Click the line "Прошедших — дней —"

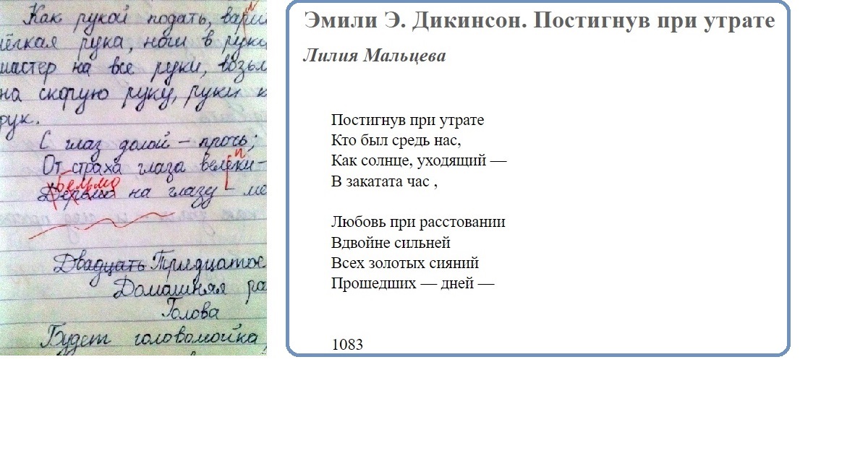tap(412, 283)
